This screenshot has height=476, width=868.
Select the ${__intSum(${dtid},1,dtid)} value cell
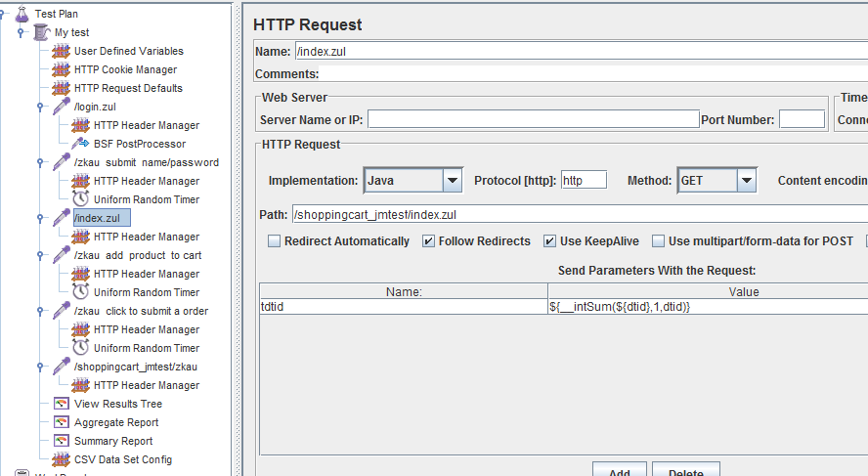708,307
